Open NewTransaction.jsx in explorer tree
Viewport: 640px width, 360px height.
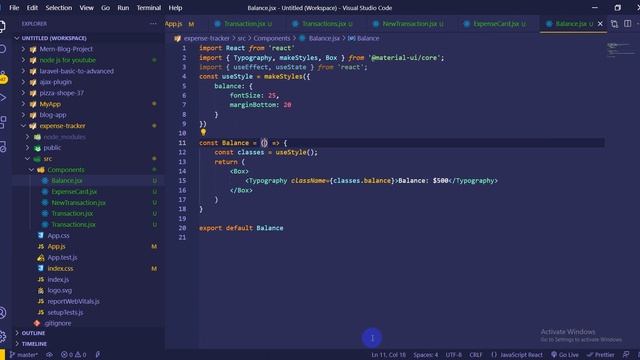click(79, 203)
